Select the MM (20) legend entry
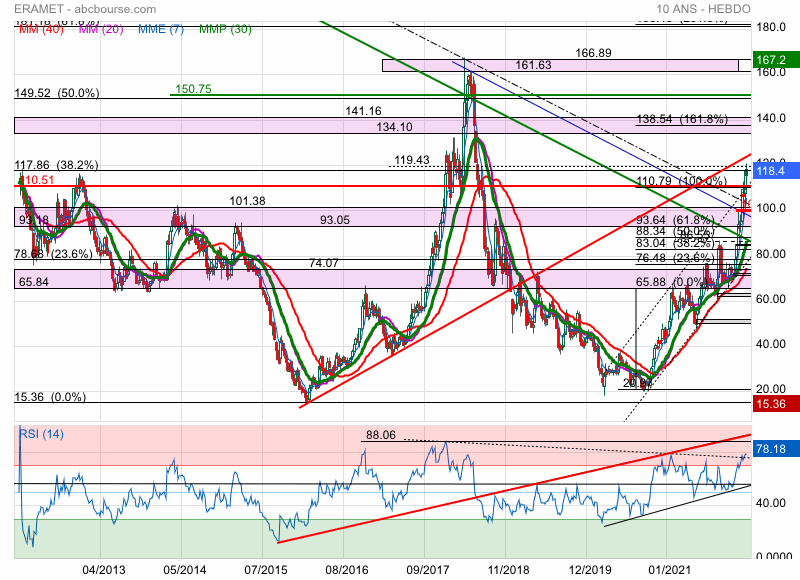The width and height of the screenshot is (800, 580). click(101, 29)
